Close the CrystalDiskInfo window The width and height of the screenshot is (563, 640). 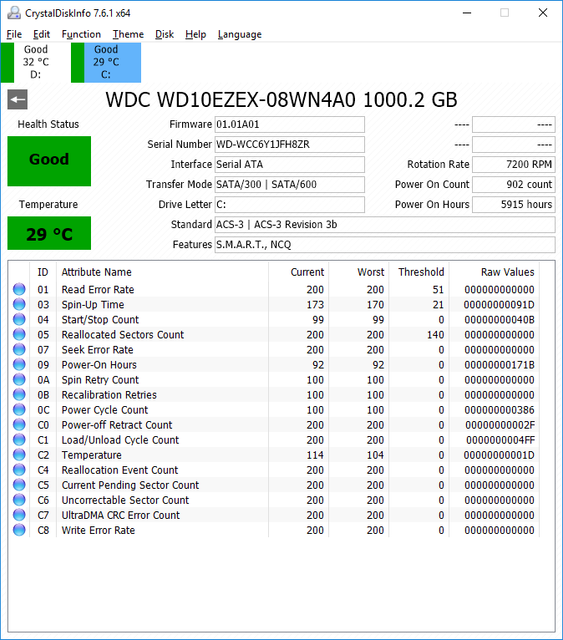click(543, 13)
